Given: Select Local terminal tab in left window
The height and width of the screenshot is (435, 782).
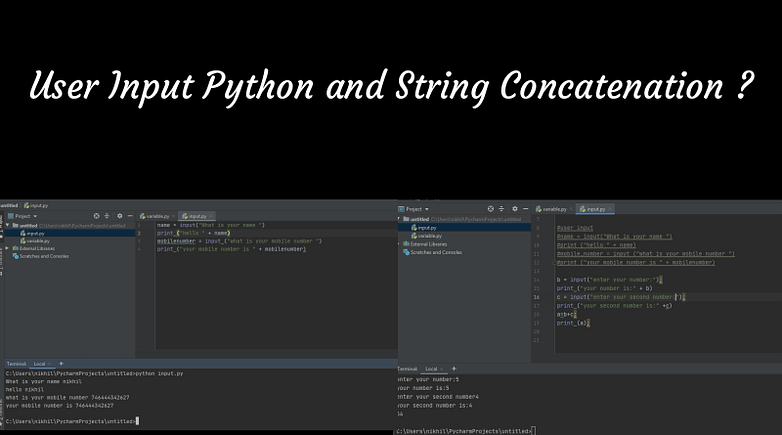Looking at the screenshot, I should point(39,364).
